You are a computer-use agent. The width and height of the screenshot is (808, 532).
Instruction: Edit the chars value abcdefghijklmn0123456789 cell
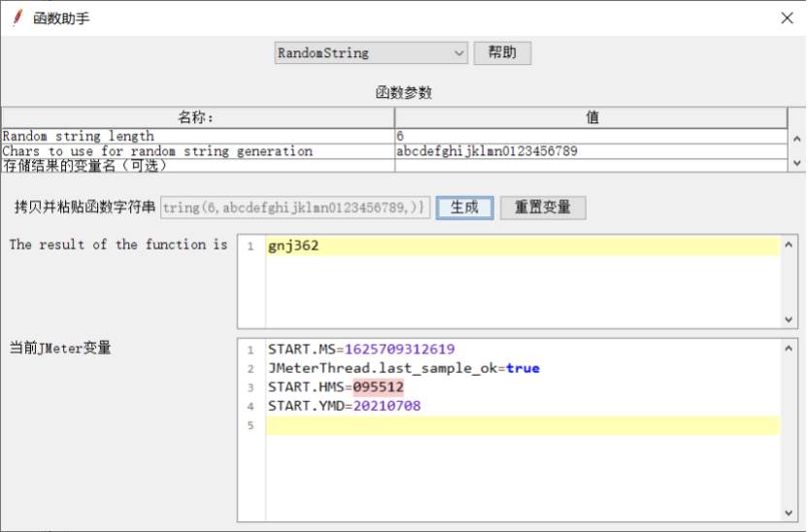point(590,151)
